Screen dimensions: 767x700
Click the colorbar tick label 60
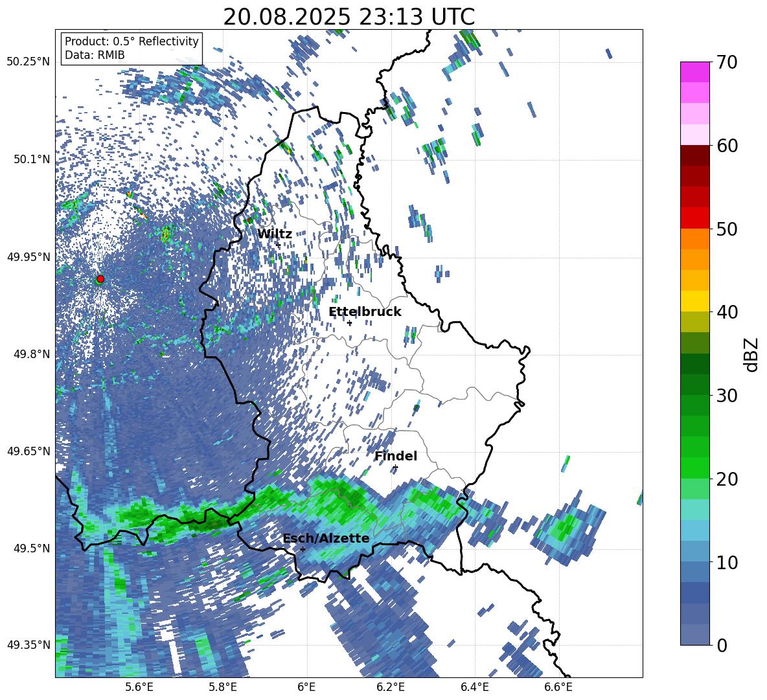[x=727, y=146]
